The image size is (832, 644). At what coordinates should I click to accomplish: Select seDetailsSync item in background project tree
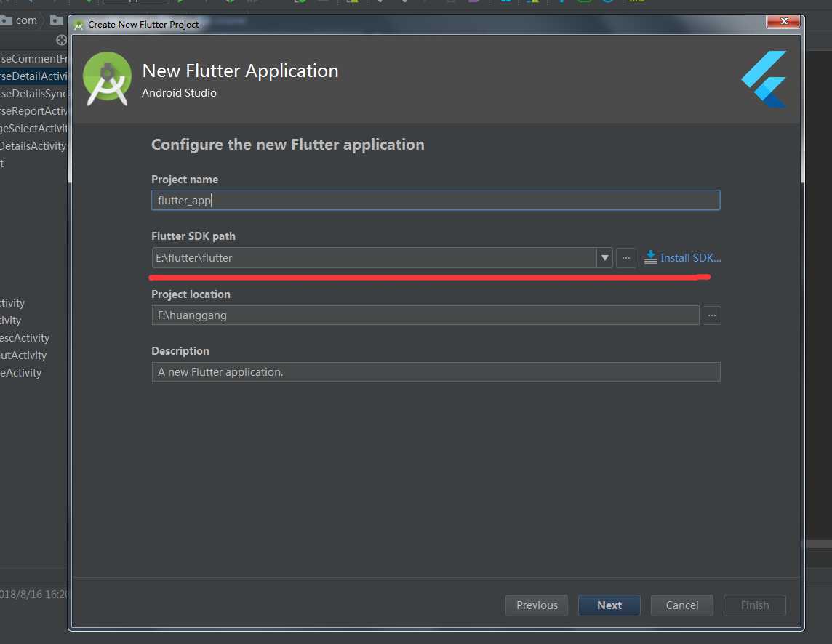pyautogui.click(x=34, y=93)
